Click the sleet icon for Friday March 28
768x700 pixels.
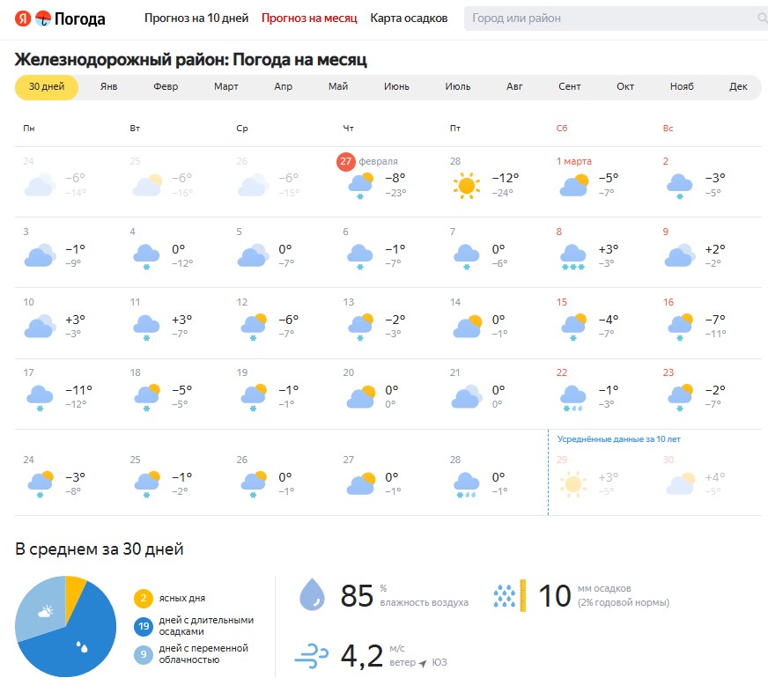[x=466, y=484]
